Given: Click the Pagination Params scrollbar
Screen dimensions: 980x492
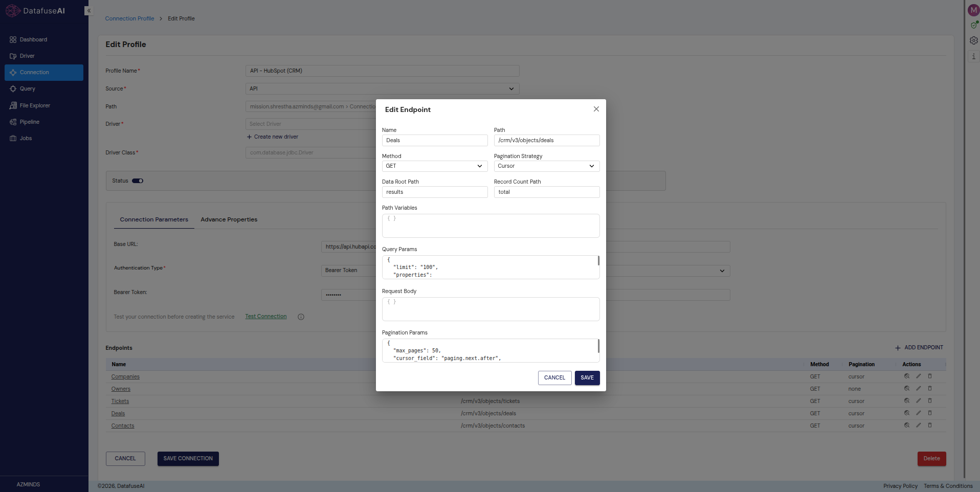Looking at the screenshot, I should point(598,346).
